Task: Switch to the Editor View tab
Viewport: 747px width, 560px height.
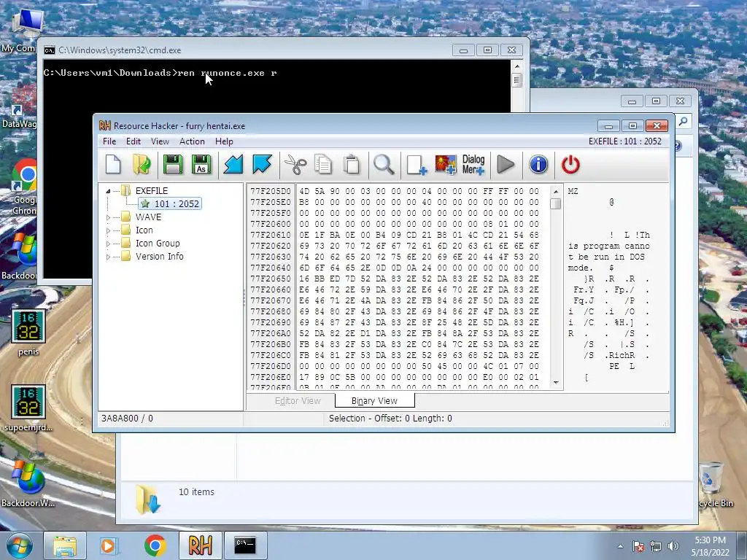Action: point(298,401)
